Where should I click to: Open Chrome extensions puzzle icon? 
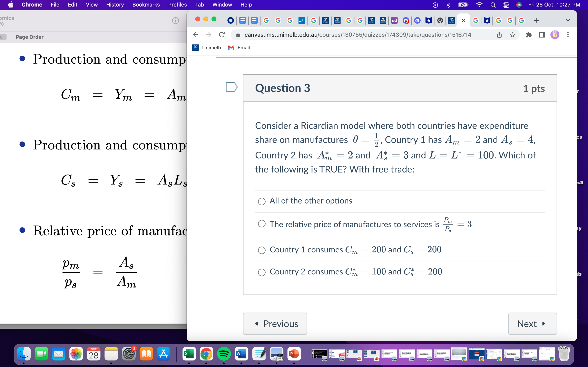[528, 35]
